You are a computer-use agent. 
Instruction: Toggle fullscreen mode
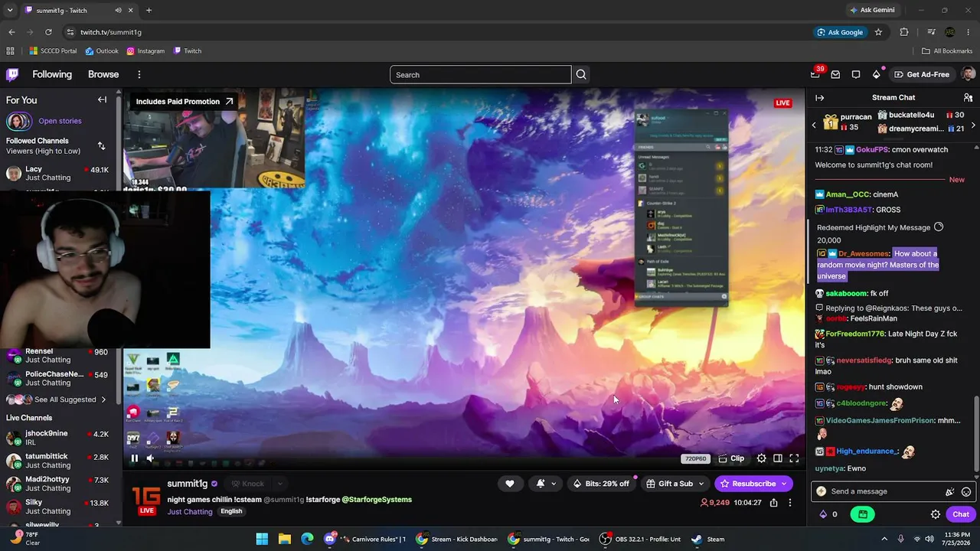794,458
